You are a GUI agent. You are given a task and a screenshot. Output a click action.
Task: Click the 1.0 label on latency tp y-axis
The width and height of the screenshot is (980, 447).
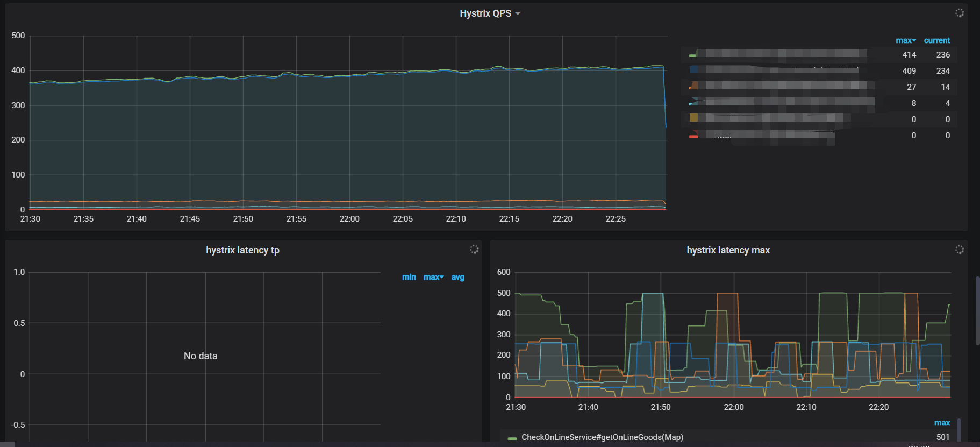point(19,272)
